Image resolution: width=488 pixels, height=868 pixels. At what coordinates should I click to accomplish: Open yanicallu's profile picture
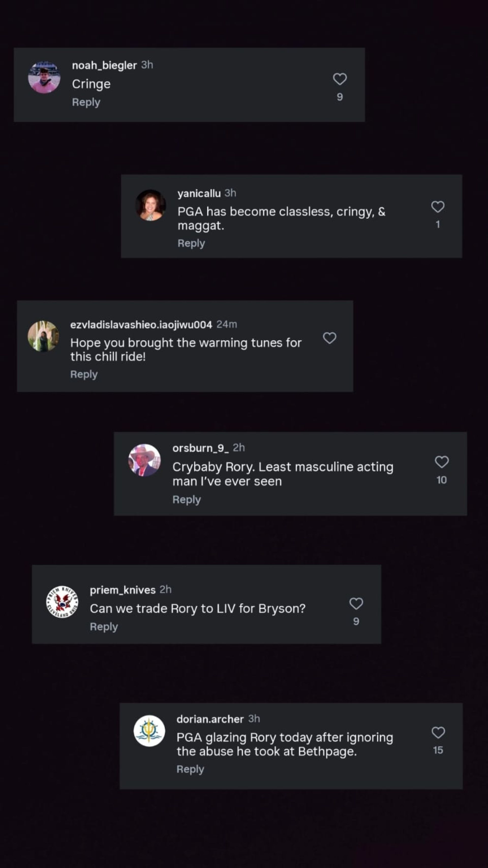pos(150,205)
